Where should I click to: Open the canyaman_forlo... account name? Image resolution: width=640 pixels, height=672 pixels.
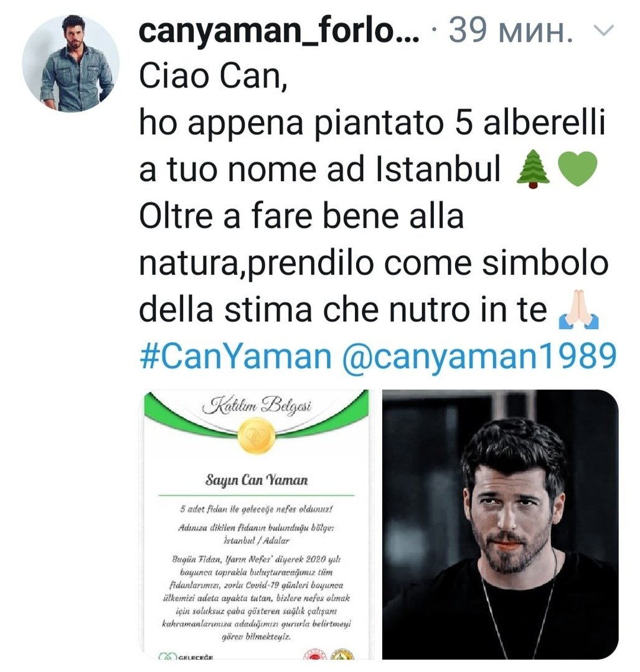280,30
